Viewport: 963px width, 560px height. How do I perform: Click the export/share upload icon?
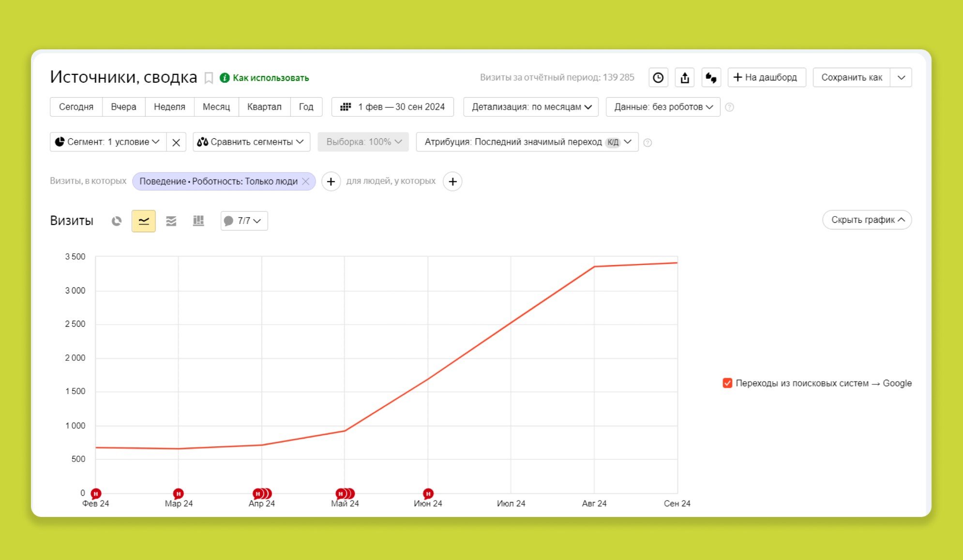tap(685, 77)
